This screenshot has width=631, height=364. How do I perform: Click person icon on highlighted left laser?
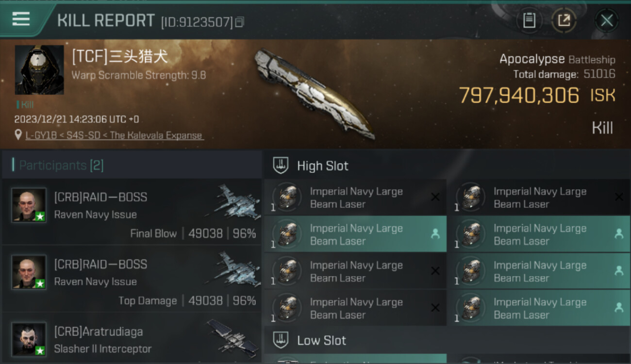pyautogui.click(x=435, y=234)
